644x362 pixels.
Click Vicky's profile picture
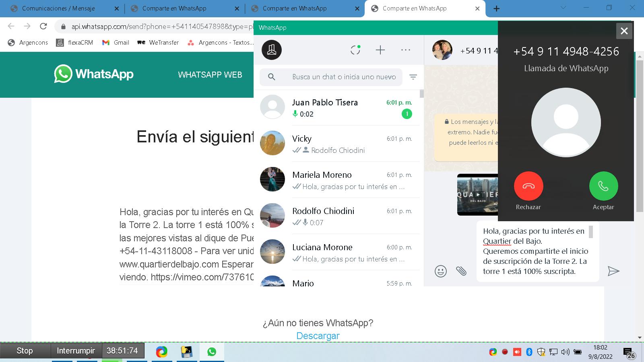coord(272,143)
